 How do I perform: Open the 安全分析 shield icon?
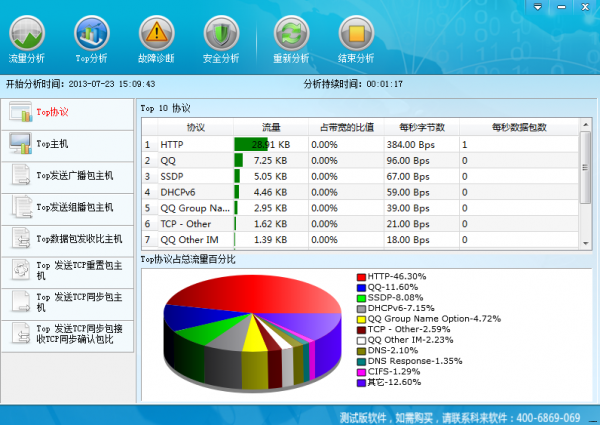[x=221, y=34]
